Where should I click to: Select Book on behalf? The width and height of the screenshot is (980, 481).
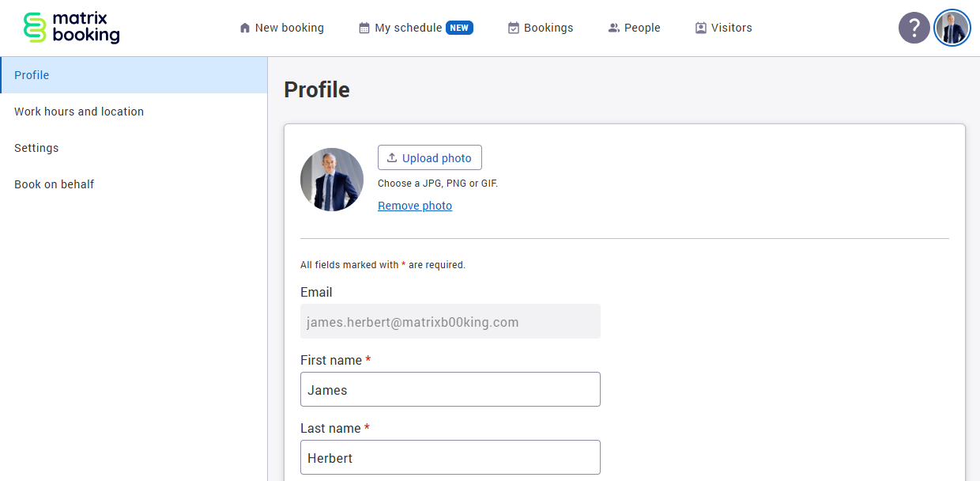pyautogui.click(x=134, y=184)
